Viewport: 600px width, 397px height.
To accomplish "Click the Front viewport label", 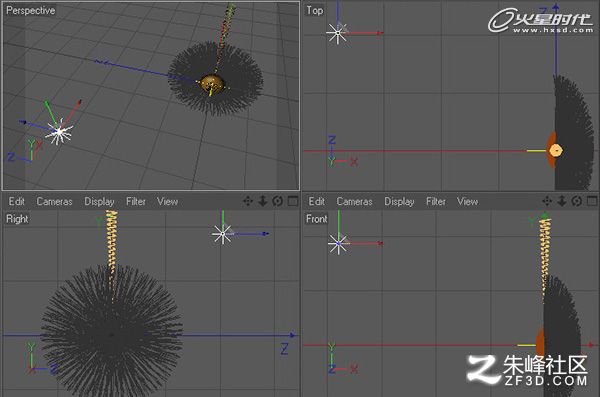I will pyautogui.click(x=316, y=219).
